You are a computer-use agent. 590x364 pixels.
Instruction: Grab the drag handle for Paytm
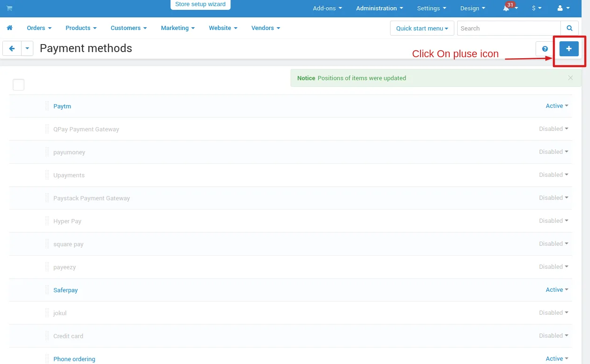[x=47, y=106]
